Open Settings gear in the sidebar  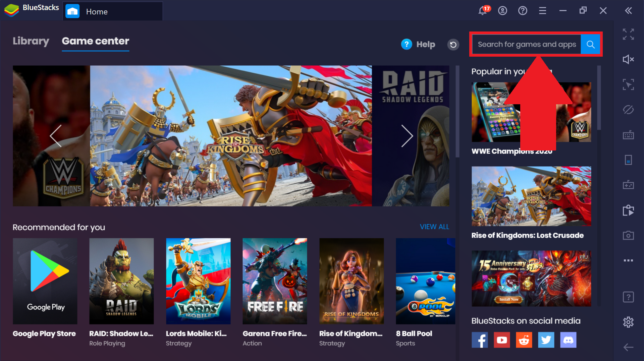pyautogui.click(x=628, y=322)
